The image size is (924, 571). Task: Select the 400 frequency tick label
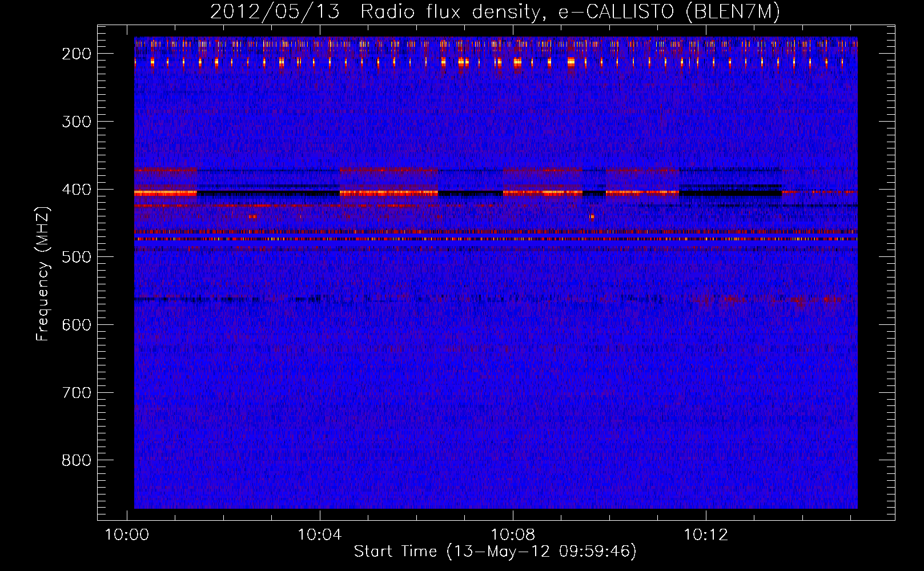click(x=76, y=190)
